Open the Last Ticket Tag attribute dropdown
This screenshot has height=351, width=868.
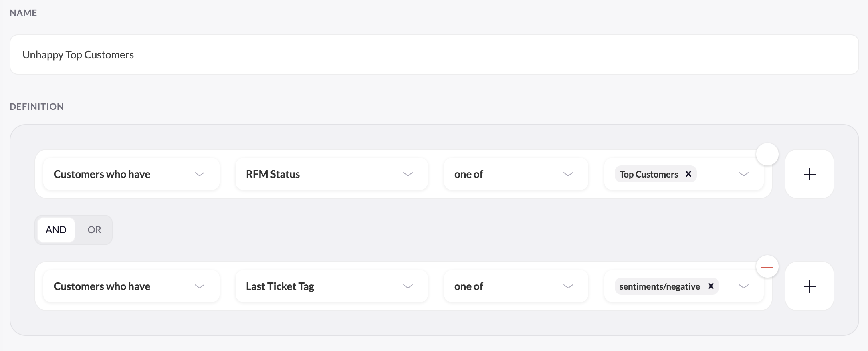pyautogui.click(x=332, y=286)
